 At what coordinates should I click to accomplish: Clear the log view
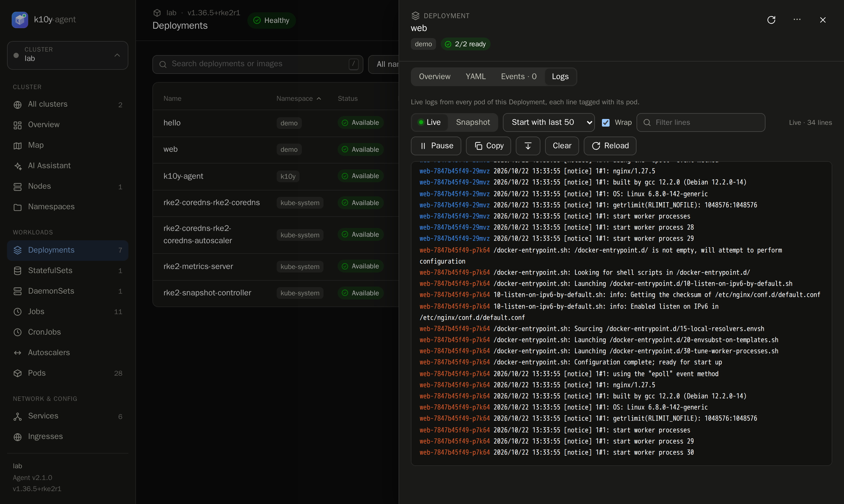point(562,146)
